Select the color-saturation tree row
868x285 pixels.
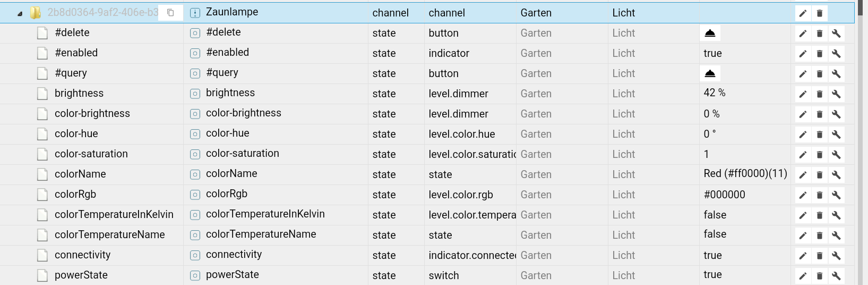coord(91,154)
